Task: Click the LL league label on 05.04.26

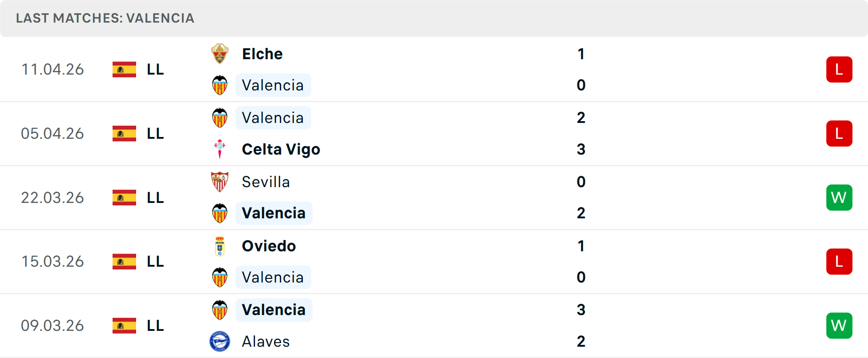Action: point(155,134)
